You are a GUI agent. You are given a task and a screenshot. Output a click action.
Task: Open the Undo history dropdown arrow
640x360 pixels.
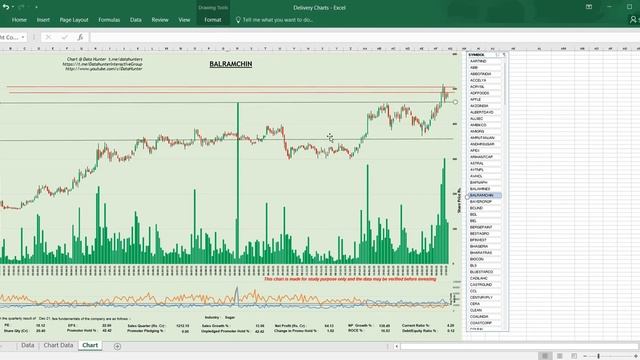pyautogui.click(x=13, y=7)
